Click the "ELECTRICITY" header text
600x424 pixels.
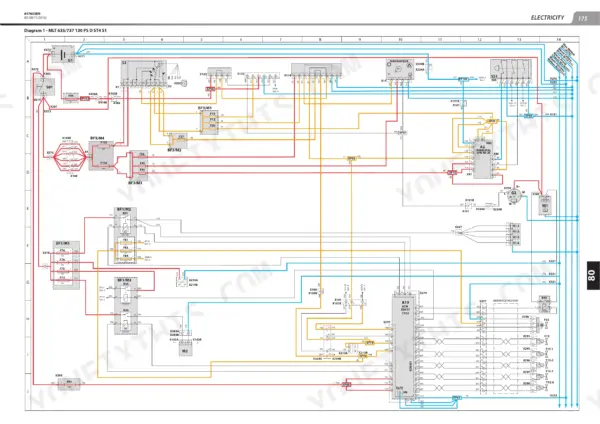tap(547, 18)
